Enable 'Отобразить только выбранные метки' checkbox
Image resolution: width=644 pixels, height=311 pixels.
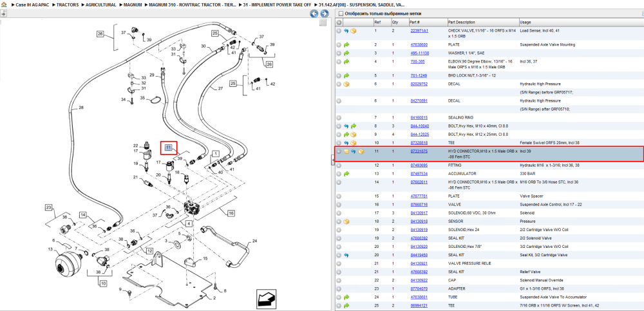click(340, 14)
